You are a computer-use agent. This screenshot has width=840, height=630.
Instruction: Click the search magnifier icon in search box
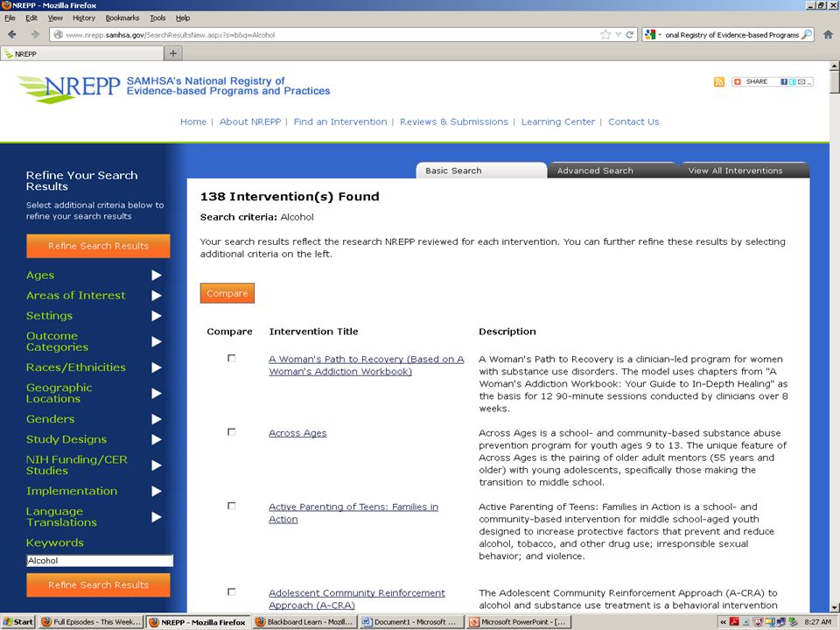click(807, 35)
